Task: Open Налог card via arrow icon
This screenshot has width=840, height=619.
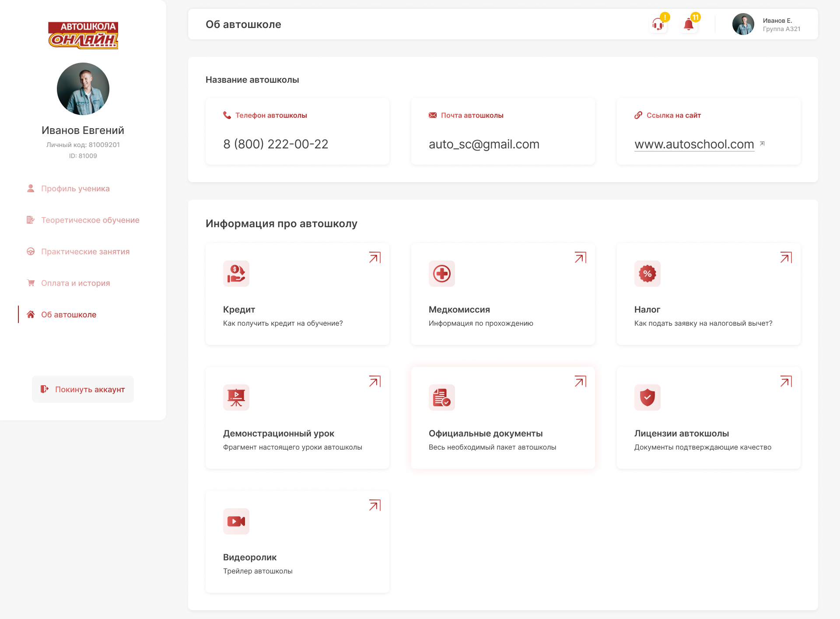Action: (x=786, y=257)
